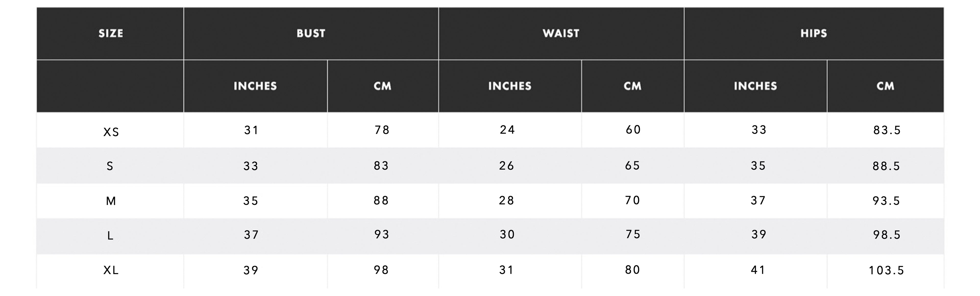Click the L size row label
980x296 pixels.
click(x=110, y=236)
